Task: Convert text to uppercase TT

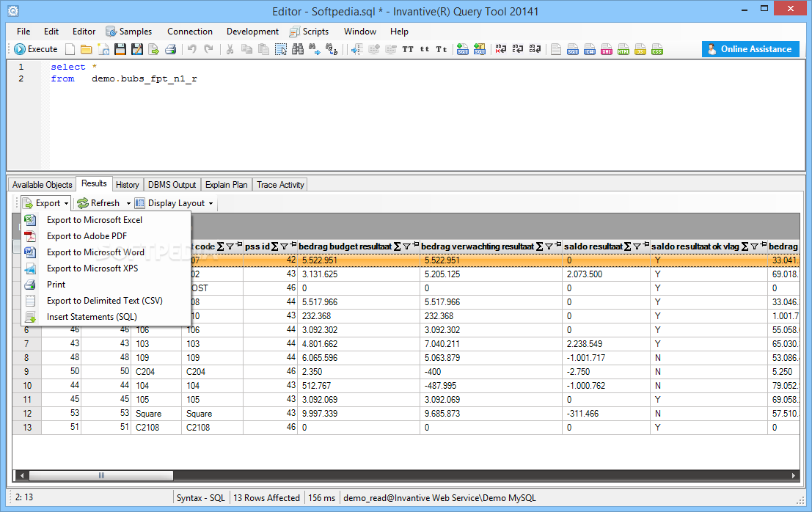Action: point(408,49)
